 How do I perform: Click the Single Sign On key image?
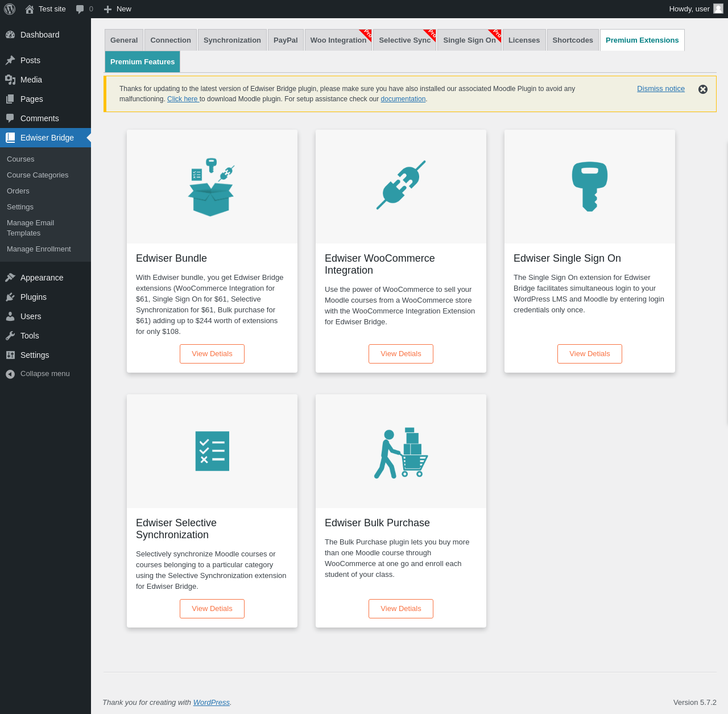590,187
